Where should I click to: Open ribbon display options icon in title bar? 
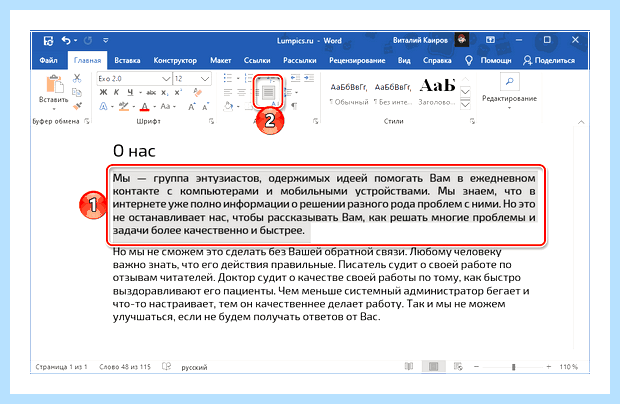point(490,40)
